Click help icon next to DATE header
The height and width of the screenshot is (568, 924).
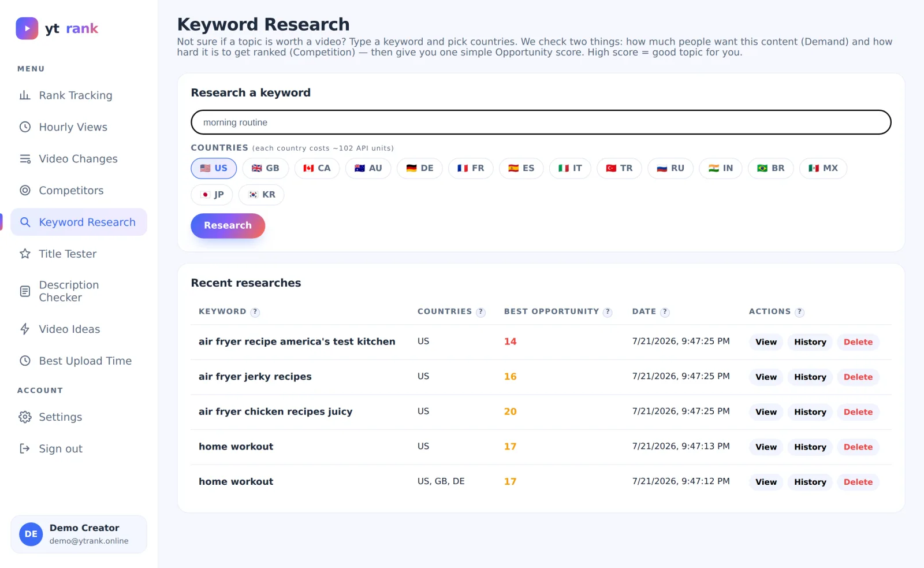pyautogui.click(x=665, y=312)
